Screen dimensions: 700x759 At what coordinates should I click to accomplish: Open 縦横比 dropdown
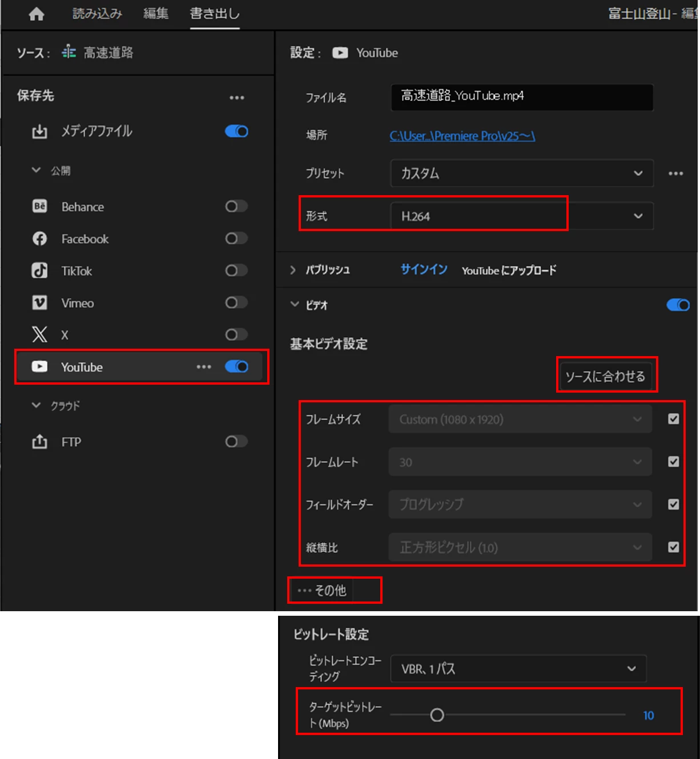point(520,547)
